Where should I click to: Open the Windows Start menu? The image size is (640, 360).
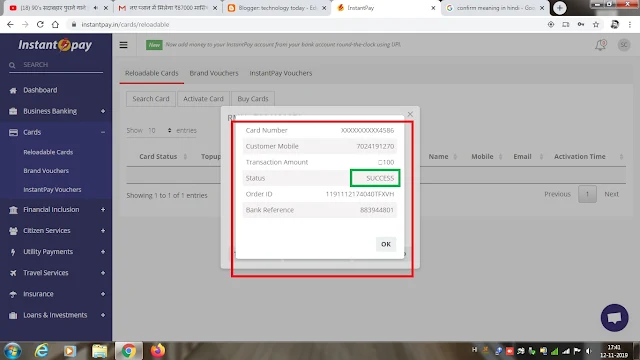point(13,351)
